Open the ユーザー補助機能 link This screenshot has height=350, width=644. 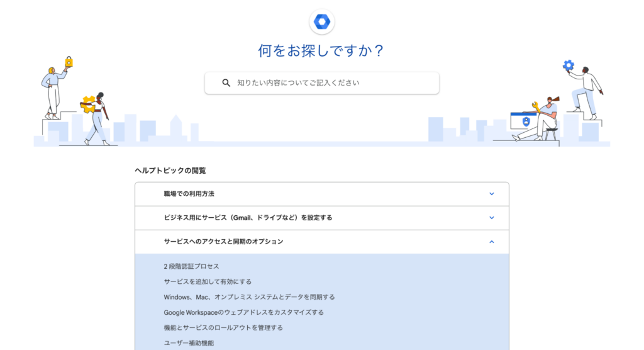pos(189,343)
